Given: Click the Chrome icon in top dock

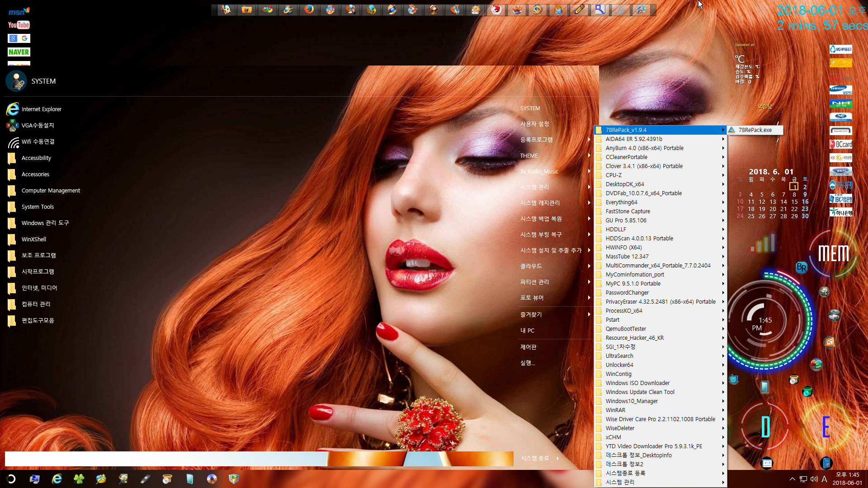Looking at the screenshot, I should [268, 9].
